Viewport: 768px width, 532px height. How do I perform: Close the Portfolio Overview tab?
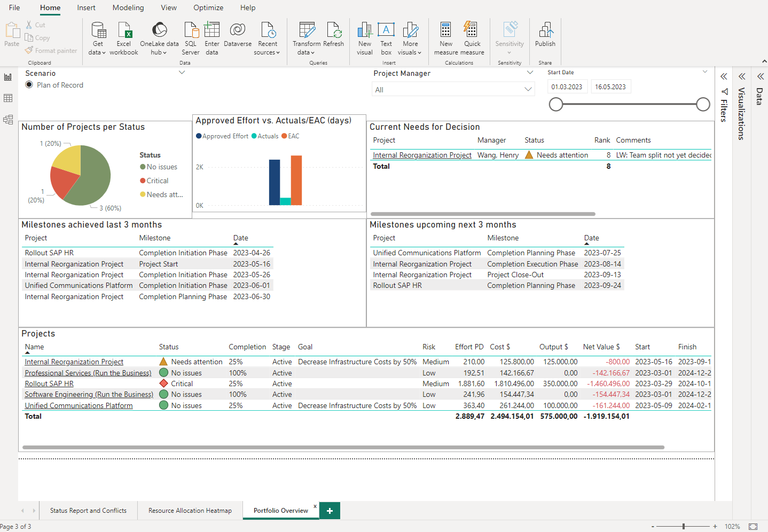tap(315, 506)
